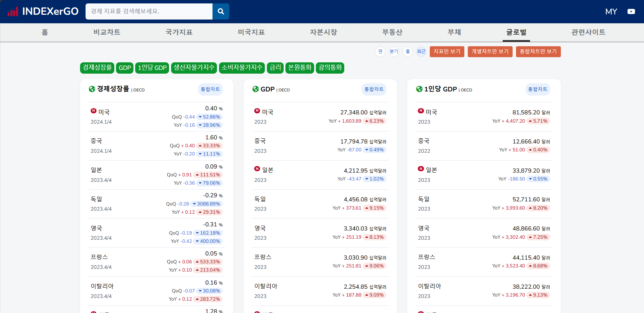Open the 자본시장 tab

click(323, 32)
